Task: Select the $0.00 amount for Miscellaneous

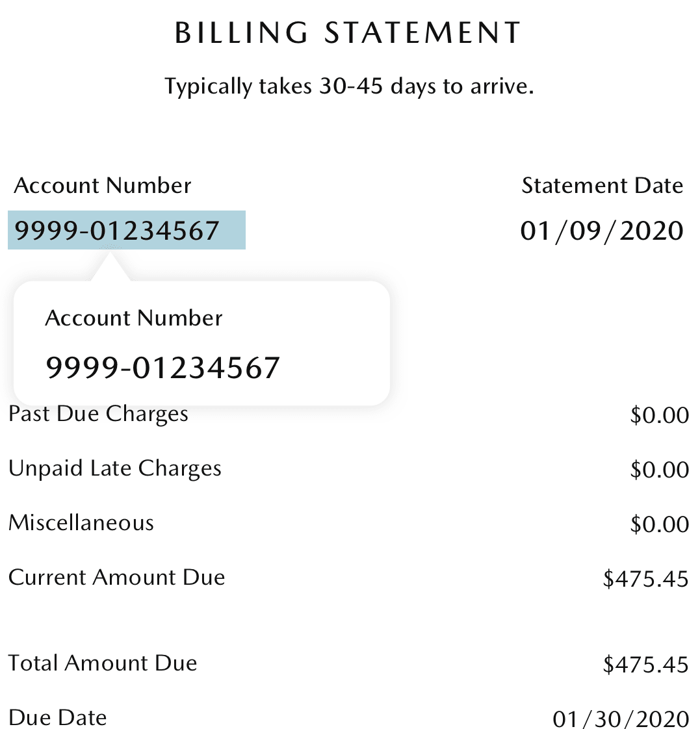Action: tap(658, 524)
